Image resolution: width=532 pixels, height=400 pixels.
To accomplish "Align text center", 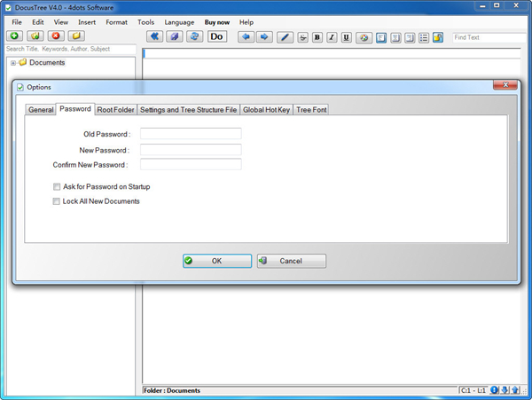I will pos(395,37).
